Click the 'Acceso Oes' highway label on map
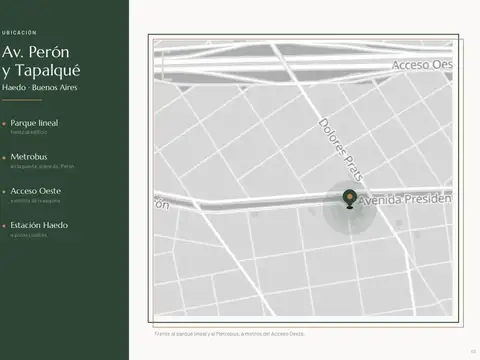This screenshot has width=480, height=360. [422, 65]
